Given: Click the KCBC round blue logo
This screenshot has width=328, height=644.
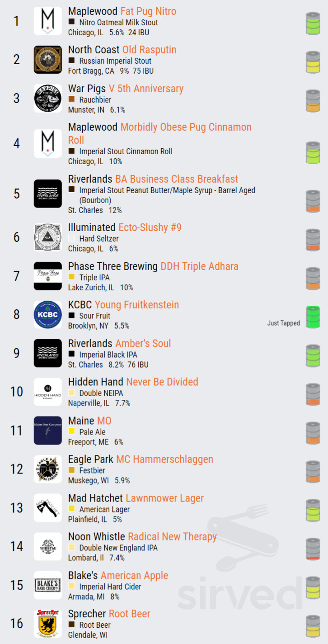Looking at the screenshot, I should coord(47,314).
